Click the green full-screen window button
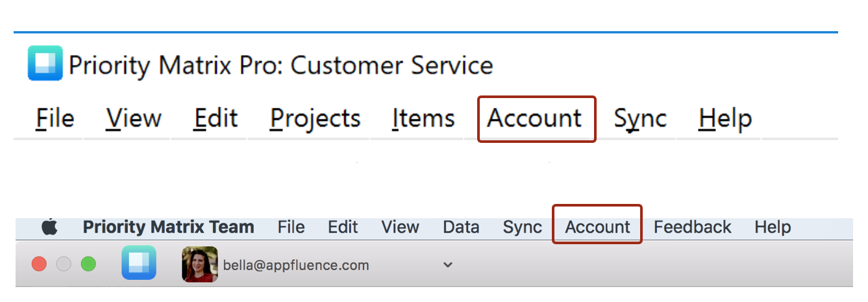This screenshot has width=868, height=302. point(88,264)
